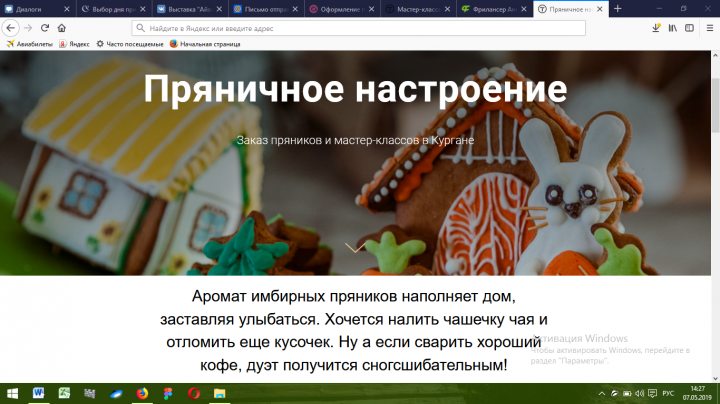Toggle the sidebar view icon

tap(689, 28)
